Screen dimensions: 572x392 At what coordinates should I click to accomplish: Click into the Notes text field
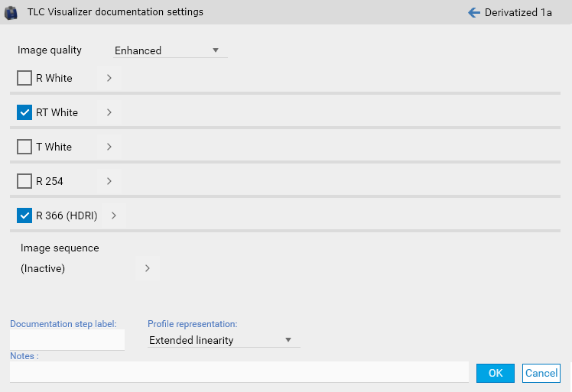pos(239,372)
